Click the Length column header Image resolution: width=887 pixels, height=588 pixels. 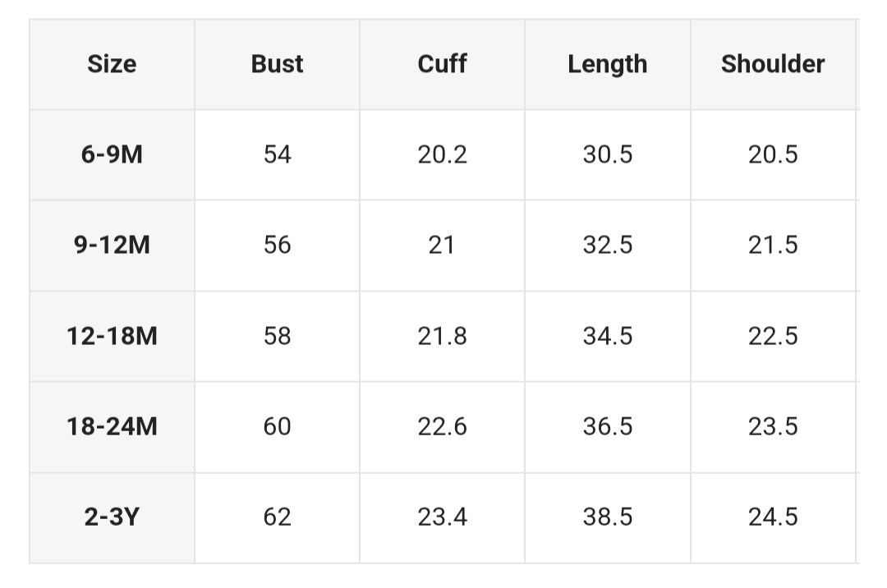(607, 64)
